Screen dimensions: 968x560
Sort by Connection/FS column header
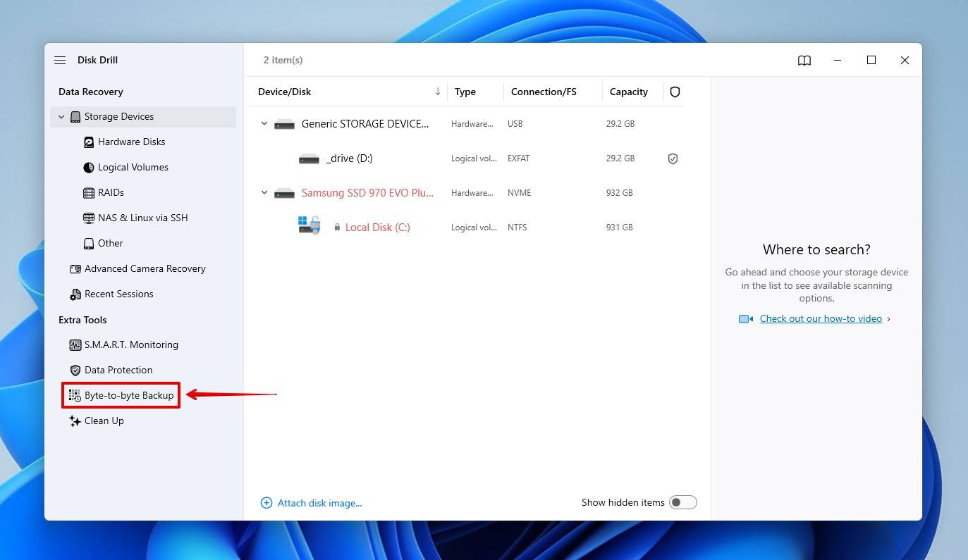tap(544, 92)
